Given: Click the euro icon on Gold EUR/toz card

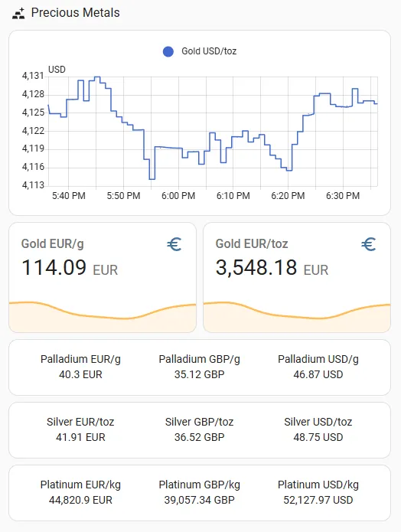Looking at the screenshot, I should tap(368, 244).
